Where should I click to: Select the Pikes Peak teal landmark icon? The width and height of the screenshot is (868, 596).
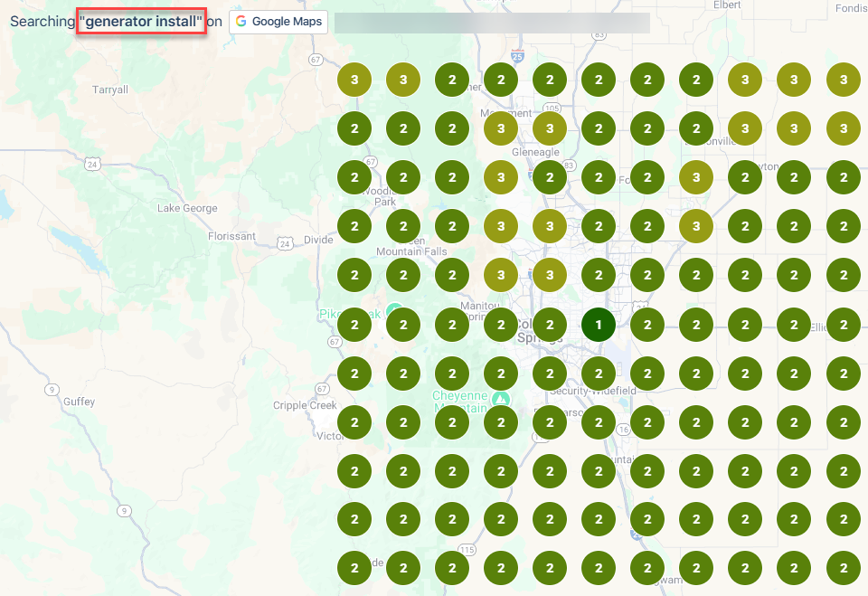coord(393,312)
